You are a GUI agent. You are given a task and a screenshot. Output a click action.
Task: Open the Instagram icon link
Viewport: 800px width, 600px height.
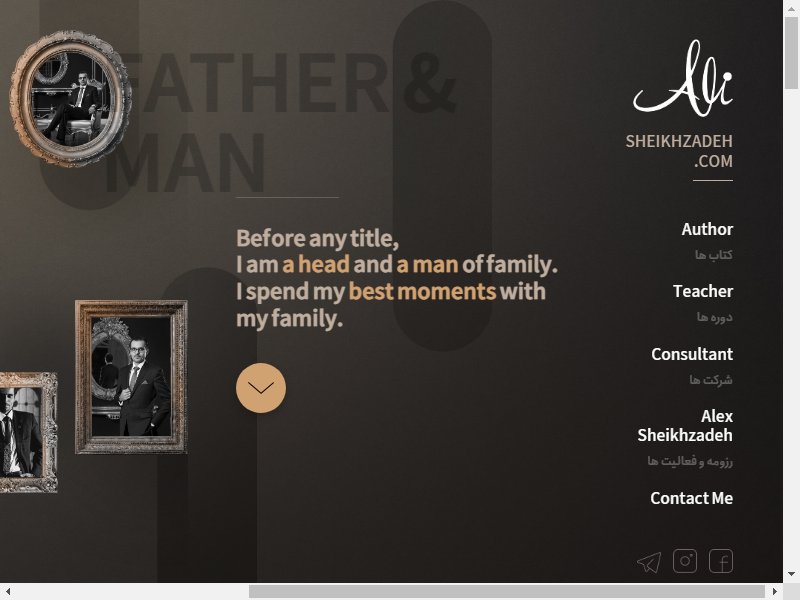685,561
